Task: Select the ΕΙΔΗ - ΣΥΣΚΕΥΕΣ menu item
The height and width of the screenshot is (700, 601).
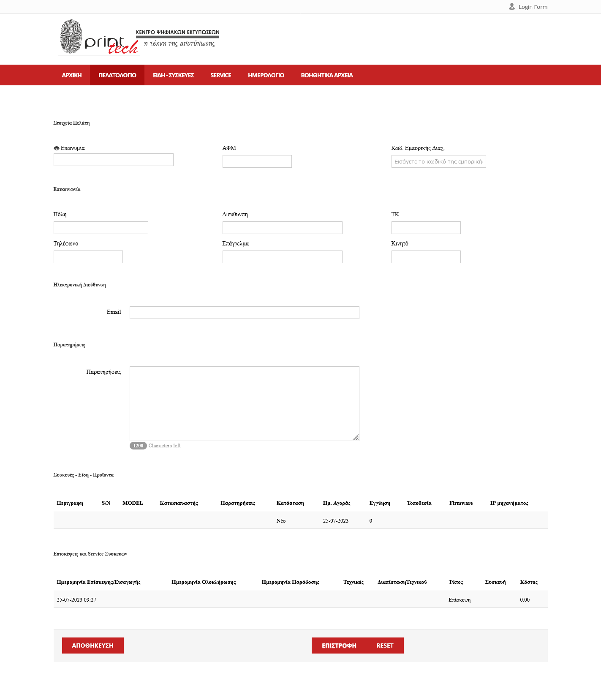Action: pos(173,75)
